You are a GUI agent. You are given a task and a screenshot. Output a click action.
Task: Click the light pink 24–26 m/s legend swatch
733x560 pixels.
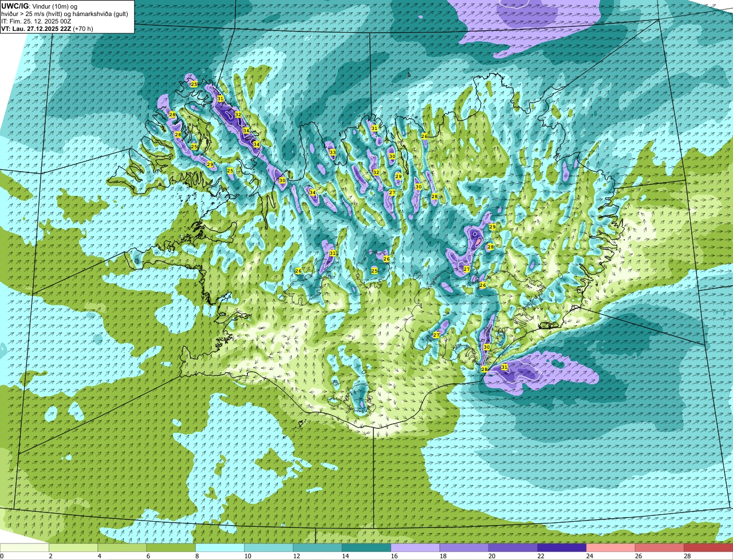pyautogui.click(x=610, y=548)
